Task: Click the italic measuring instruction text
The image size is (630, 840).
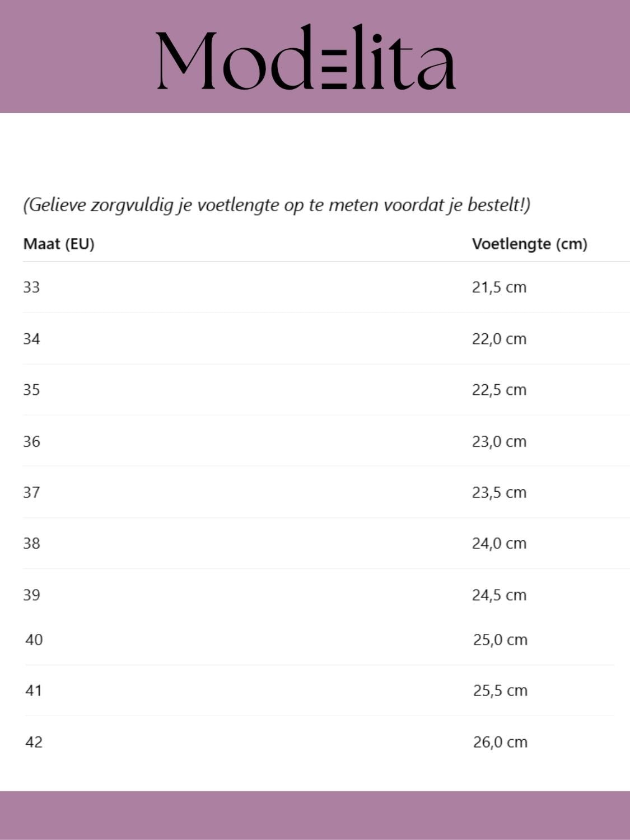Action: (277, 205)
